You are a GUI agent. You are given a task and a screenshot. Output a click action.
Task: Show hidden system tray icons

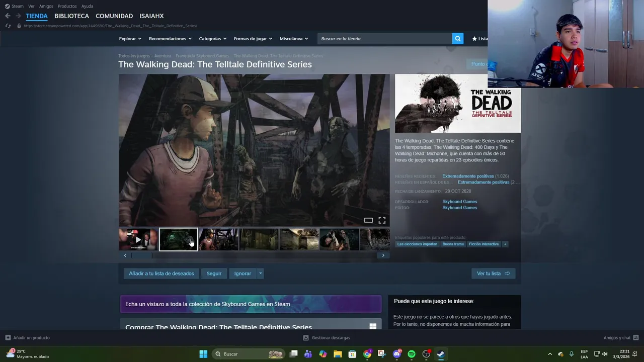[x=550, y=354]
